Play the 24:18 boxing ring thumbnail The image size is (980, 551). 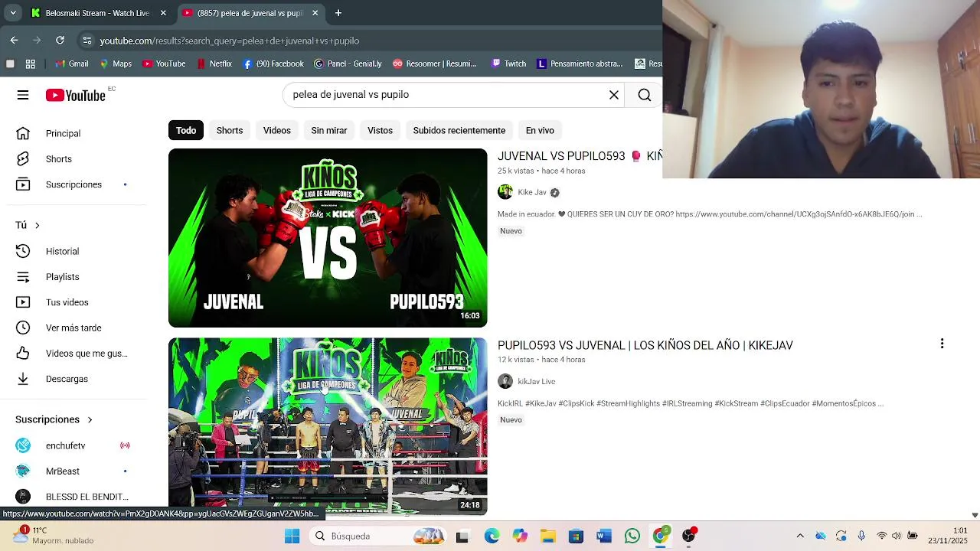coord(328,426)
